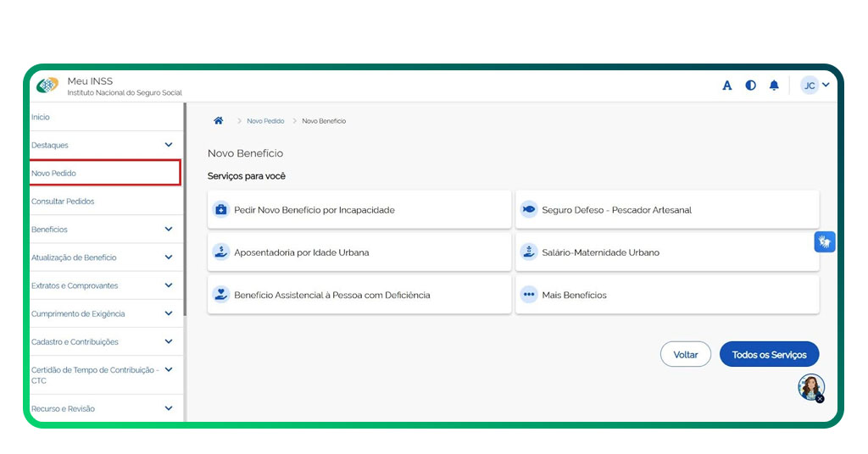
Task: Expand Extratos e Comprovantes section
Action: coord(169,285)
